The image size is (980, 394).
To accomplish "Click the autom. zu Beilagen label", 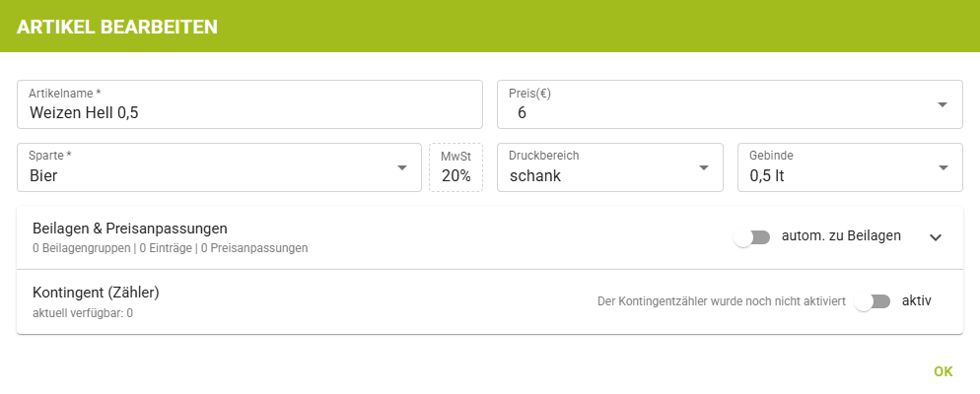I will (x=841, y=236).
